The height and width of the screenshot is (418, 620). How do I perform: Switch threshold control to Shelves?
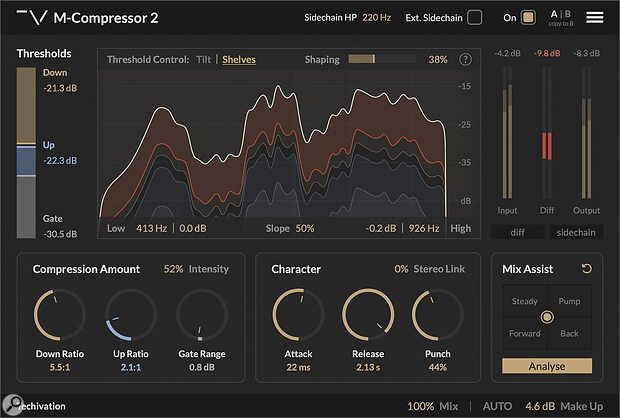(239, 59)
